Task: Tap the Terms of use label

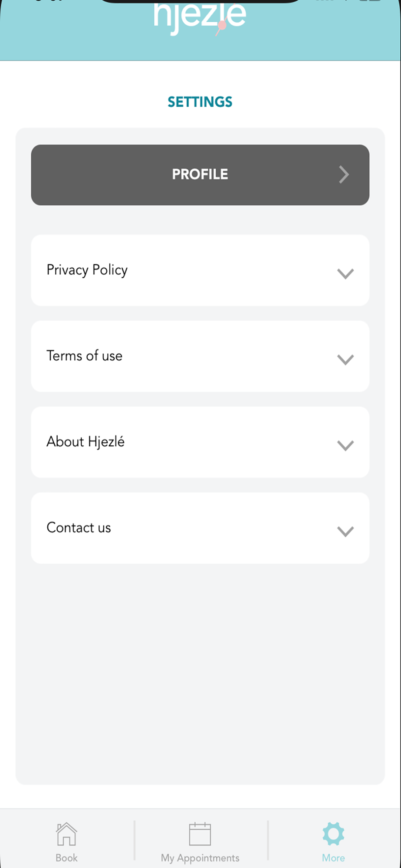Action: pos(85,355)
